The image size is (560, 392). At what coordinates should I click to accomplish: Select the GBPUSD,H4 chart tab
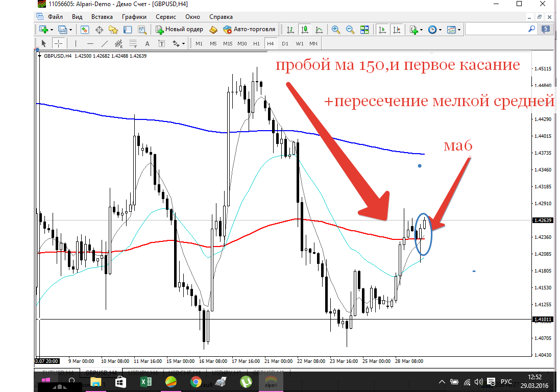[101, 373]
